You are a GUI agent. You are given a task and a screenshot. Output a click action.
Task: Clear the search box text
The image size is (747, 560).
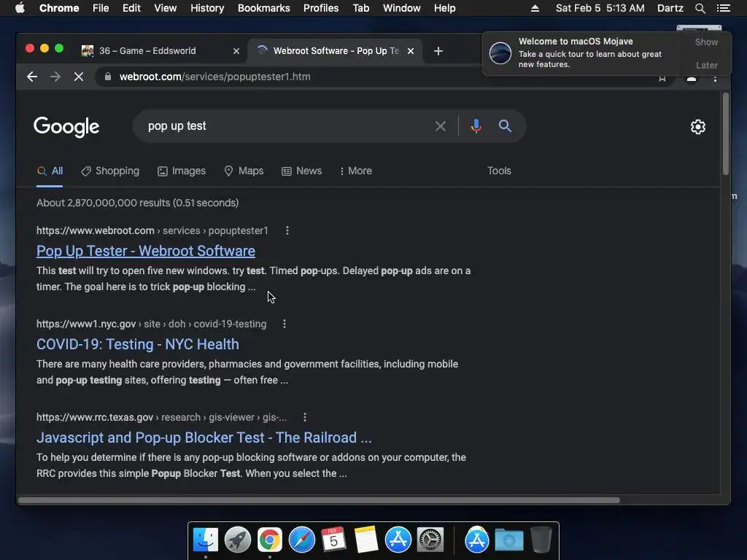click(x=441, y=126)
